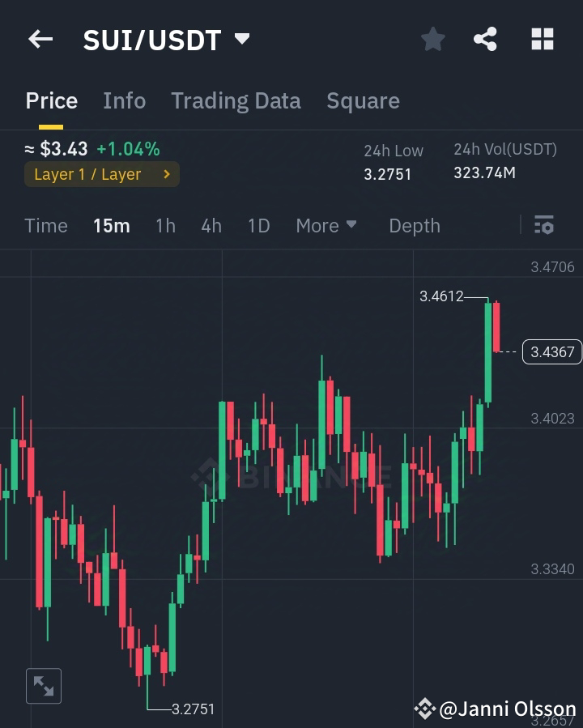Select the yellow underline indicator under Price
583x728 pixels.
(51, 122)
